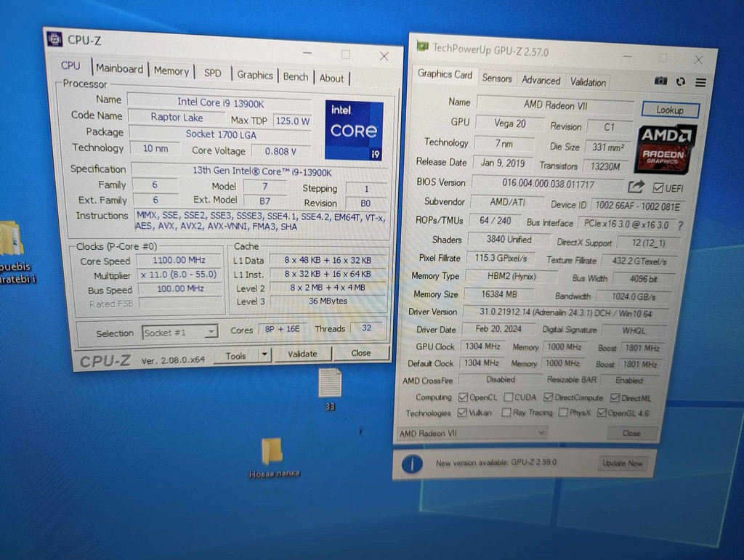Click the Instructions list in CPU-Z
The width and height of the screenshot is (744, 560).
(x=261, y=221)
